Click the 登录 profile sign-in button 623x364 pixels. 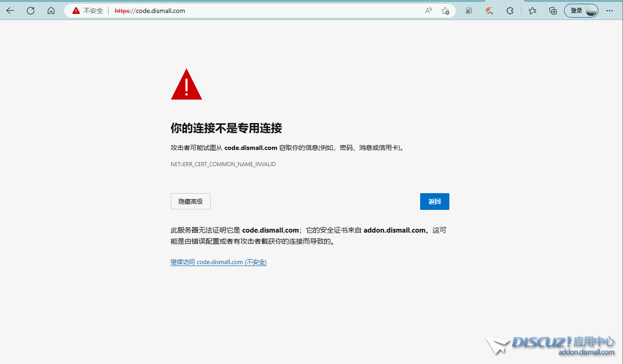[x=581, y=11]
